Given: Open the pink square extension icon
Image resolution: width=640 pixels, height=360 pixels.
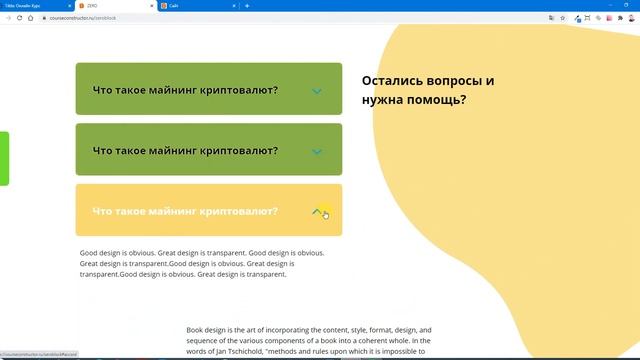Looking at the screenshot, I should [609, 18].
